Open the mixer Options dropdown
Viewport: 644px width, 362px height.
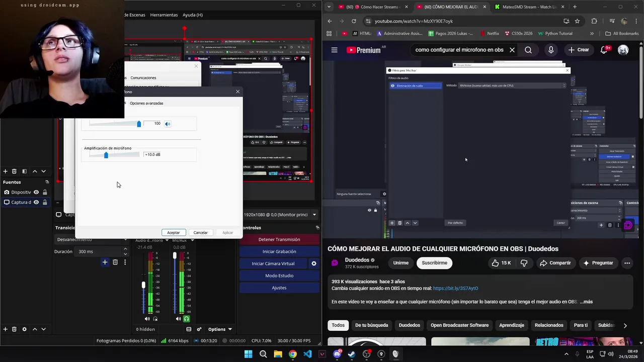(x=220, y=329)
